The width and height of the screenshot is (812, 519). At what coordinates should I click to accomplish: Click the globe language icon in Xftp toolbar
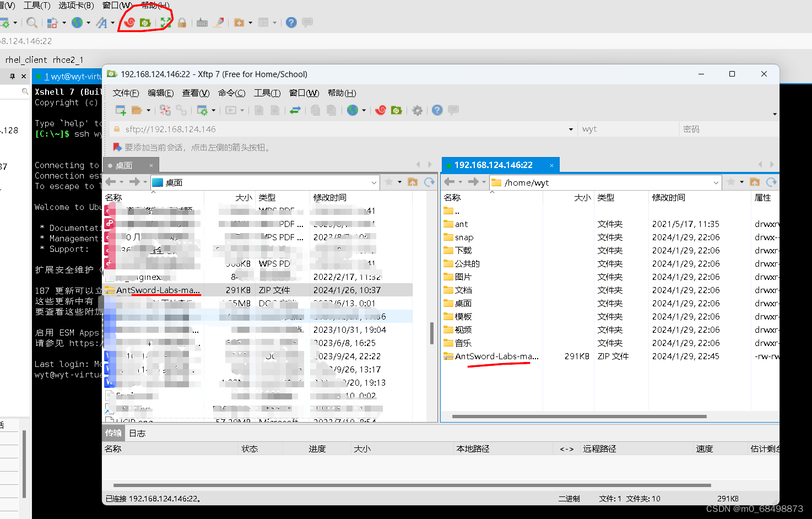[x=353, y=110]
